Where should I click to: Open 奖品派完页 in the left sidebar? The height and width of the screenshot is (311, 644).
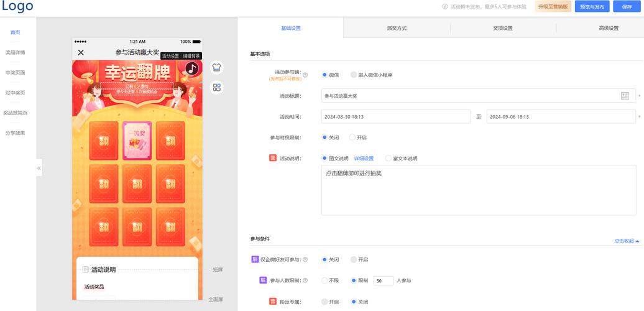(15, 113)
